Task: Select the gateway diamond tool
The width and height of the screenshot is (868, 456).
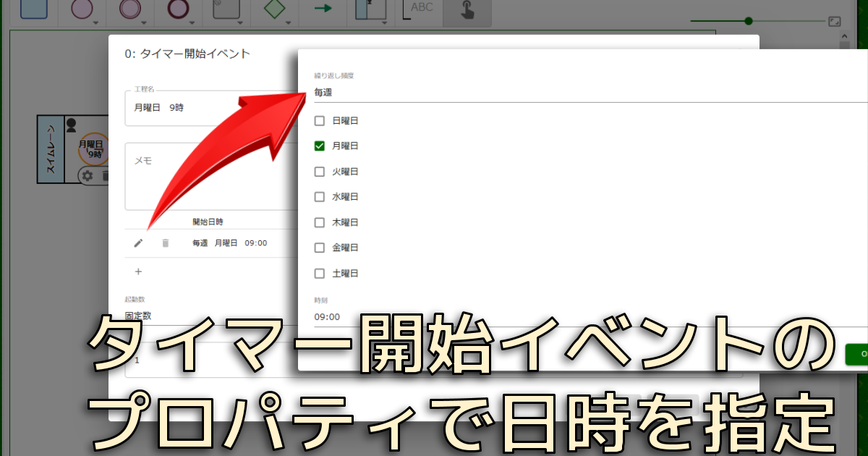Action: click(x=274, y=9)
